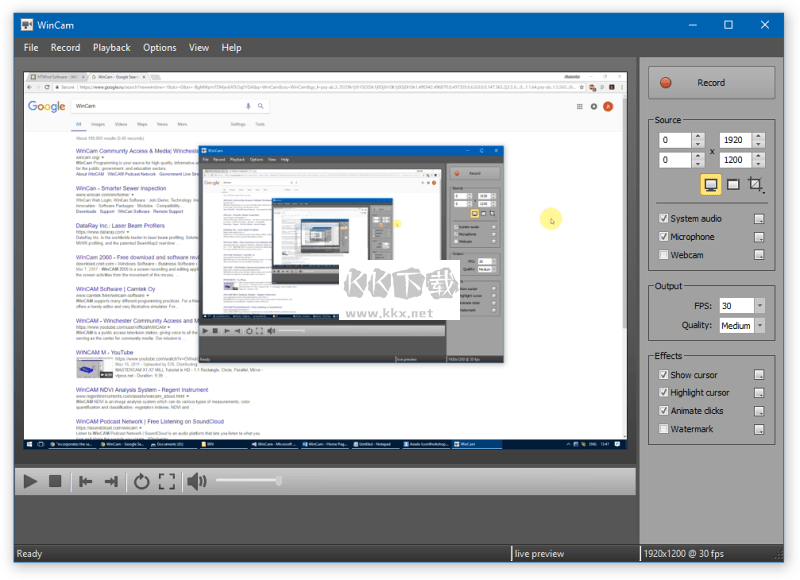Expand the Quality dropdown
This screenshot has width=800, height=580.
[759, 325]
